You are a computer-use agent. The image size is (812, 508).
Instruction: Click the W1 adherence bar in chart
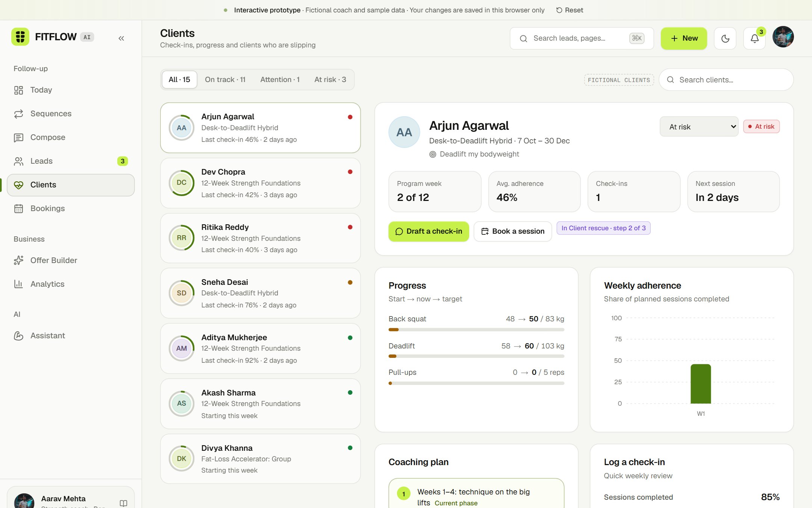pos(701,384)
